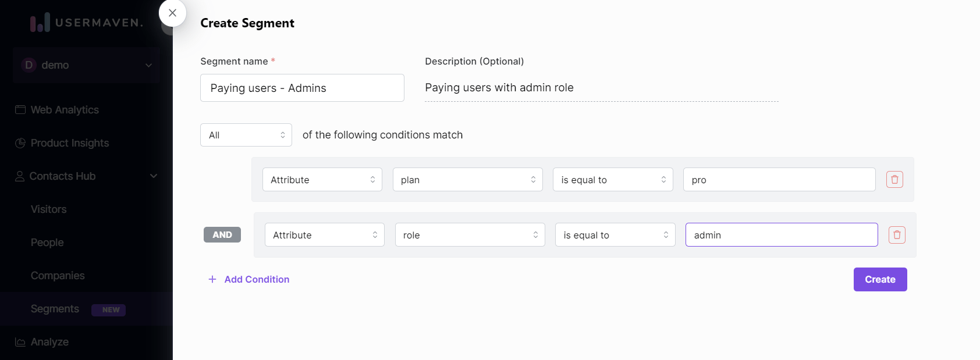Click the NEW badge next to Segments
This screenshot has width=980, height=360.
pyautogui.click(x=108, y=309)
